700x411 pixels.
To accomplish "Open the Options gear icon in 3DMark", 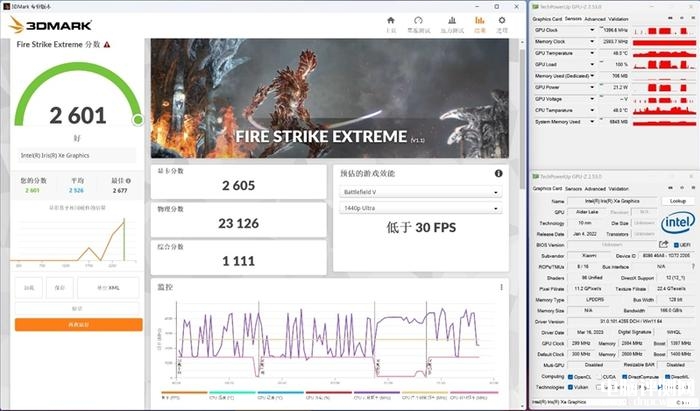I will point(502,21).
